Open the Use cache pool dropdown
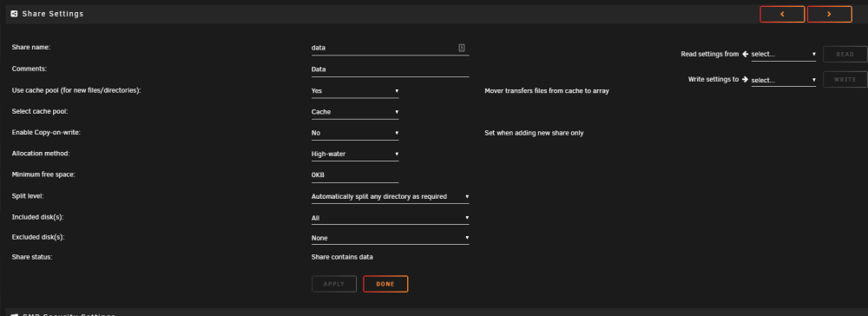The height and width of the screenshot is (316, 868). pyautogui.click(x=355, y=91)
